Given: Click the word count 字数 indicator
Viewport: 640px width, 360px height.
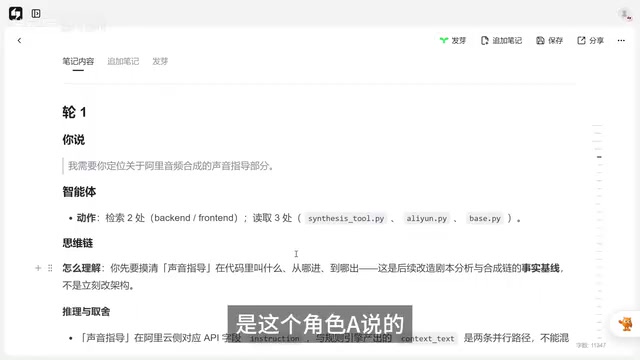Looking at the screenshot, I should [x=591, y=345].
